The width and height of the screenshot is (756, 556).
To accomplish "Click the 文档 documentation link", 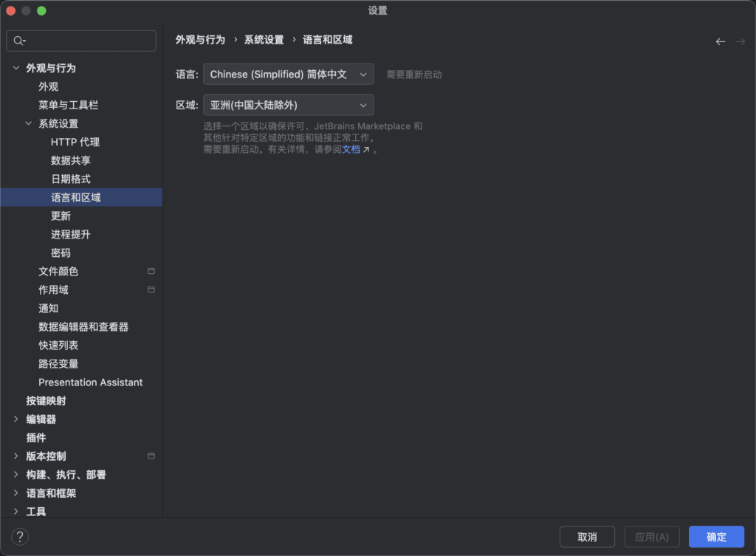I will tap(351, 149).
